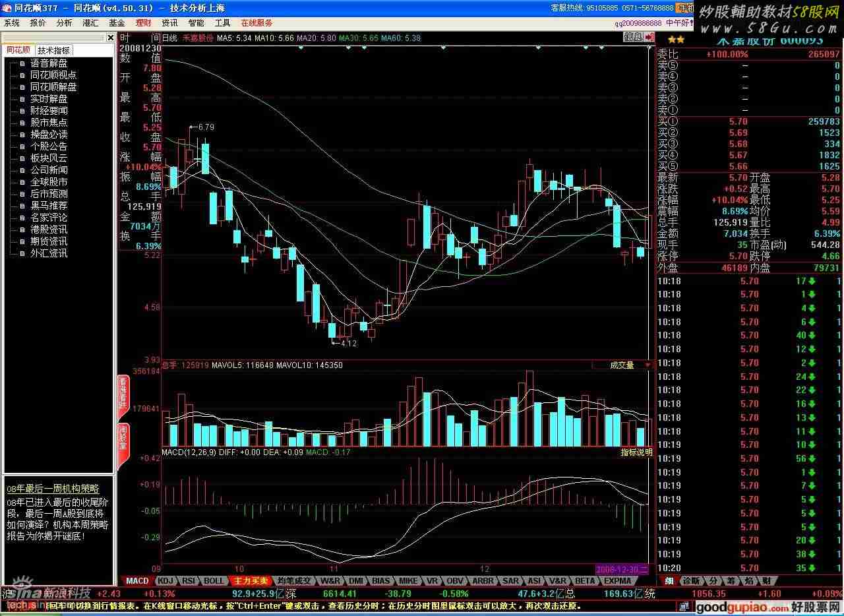Select 后市预测 in the sidebar tree

(x=49, y=194)
